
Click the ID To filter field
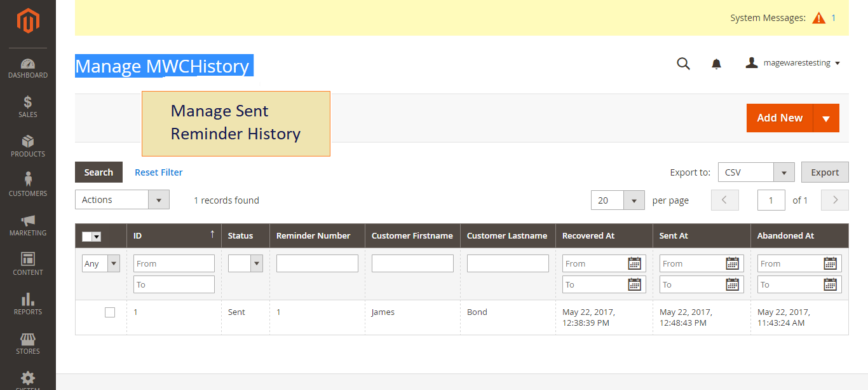(x=174, y=284)
